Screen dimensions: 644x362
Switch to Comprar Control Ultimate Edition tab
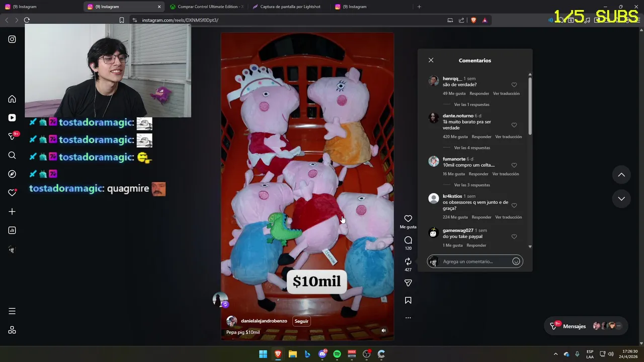coord(206,7)
